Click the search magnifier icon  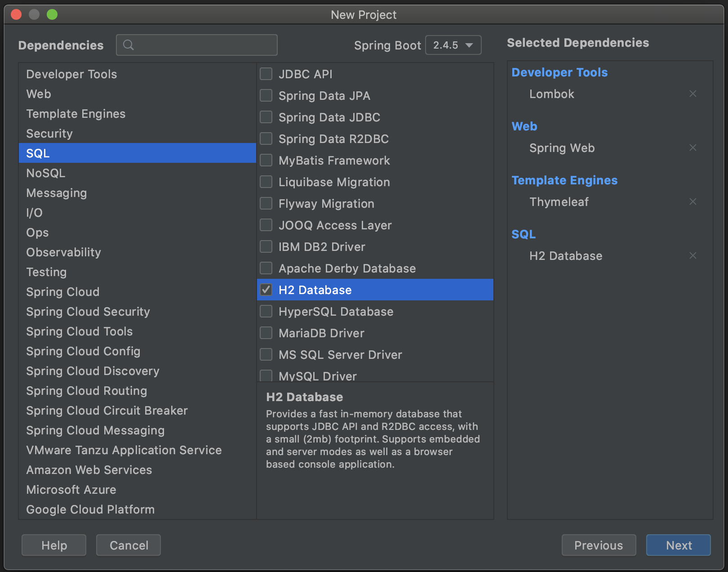point(129,45)
